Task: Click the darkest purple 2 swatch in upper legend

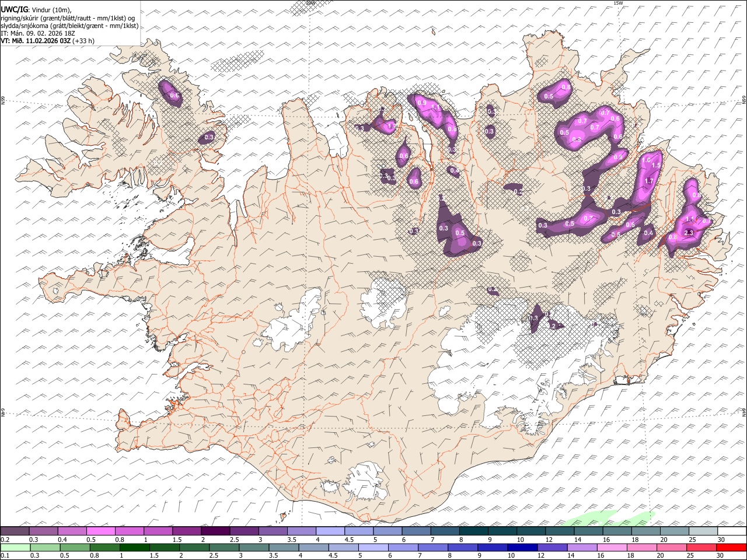Action: pyautogui.click(x=215, y=531)
